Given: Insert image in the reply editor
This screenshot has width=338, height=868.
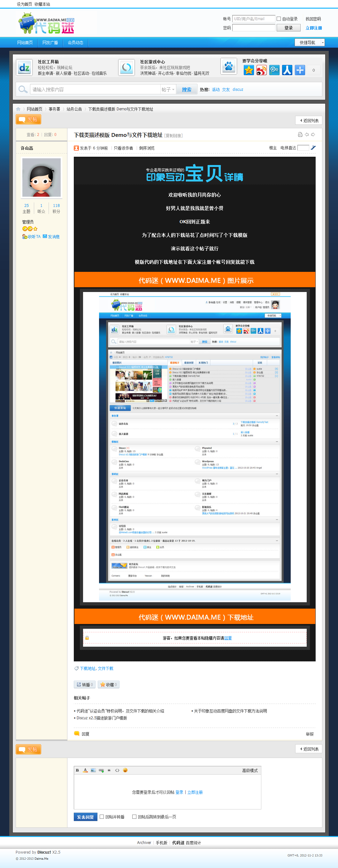Looking at the screenshot, I should coord(93,770).
